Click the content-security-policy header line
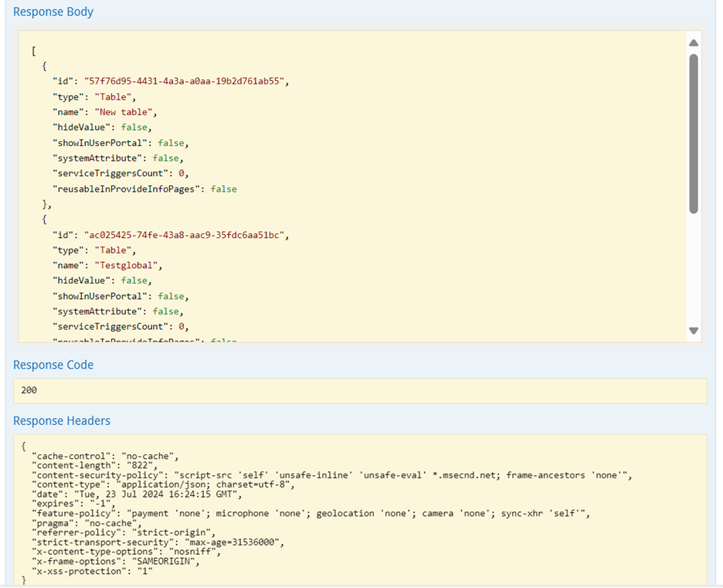Viewport: 723px width, 588px height. pos(331,475)
